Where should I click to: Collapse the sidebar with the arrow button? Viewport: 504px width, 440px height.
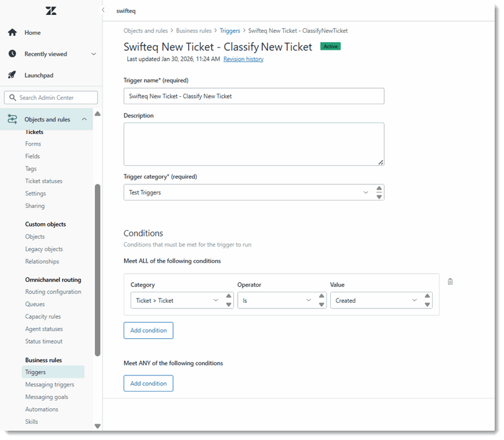[x=103, y=10]
